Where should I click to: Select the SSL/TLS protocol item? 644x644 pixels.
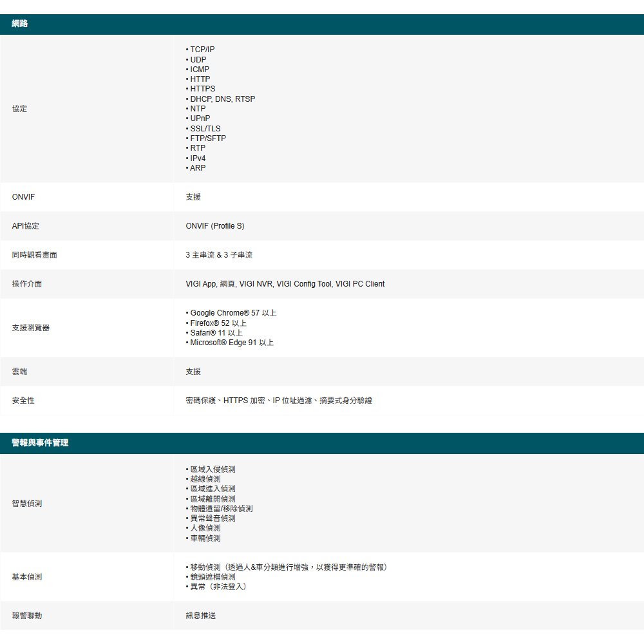[x=205, y=129]
